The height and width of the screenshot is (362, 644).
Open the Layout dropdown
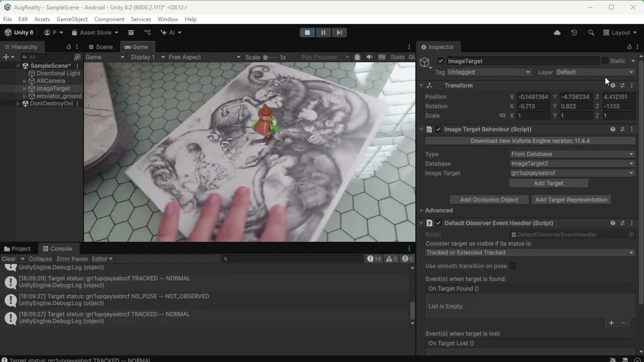(x=620, y=33)
